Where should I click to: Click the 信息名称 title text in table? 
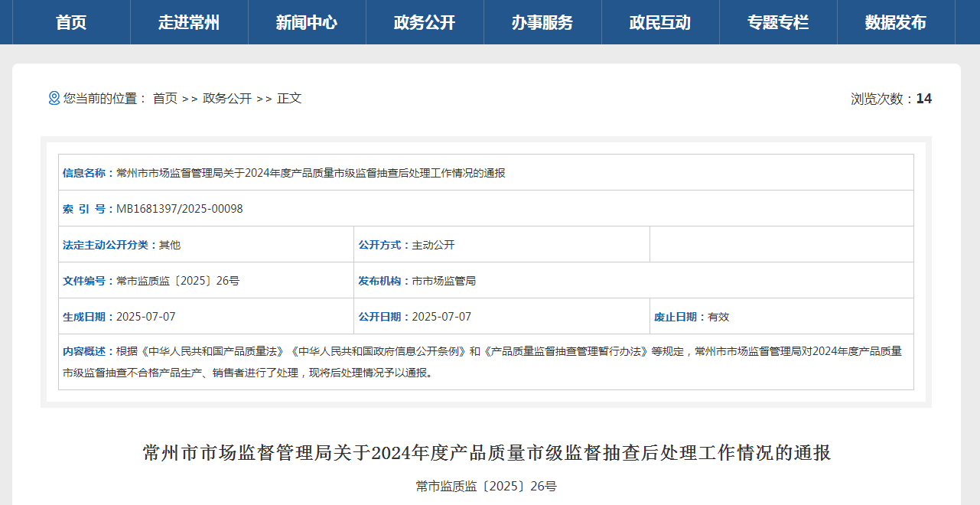(311, 173)
